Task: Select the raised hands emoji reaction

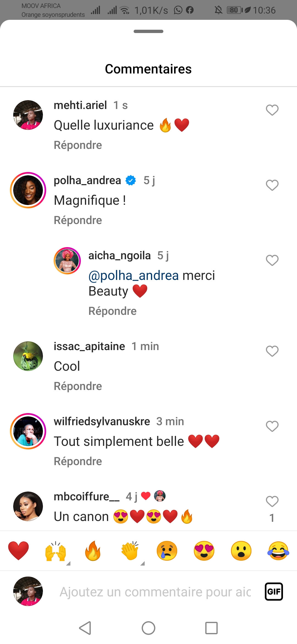Action: tap(56, 550)
